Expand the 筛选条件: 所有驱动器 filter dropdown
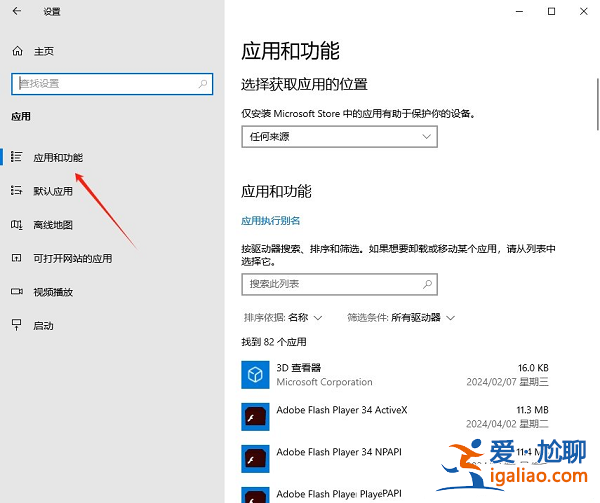Screen dimensions: 600x503 coord(401,317)
